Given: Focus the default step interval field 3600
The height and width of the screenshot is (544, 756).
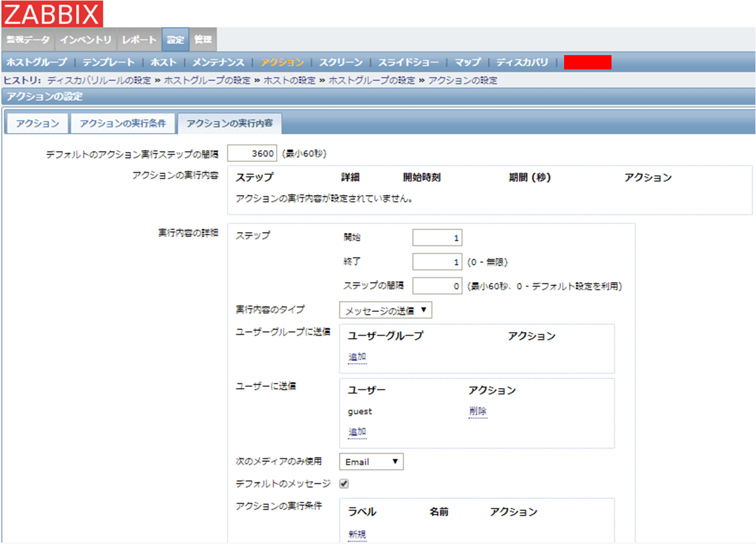Looking at the screenshot, I should (252, 153).
